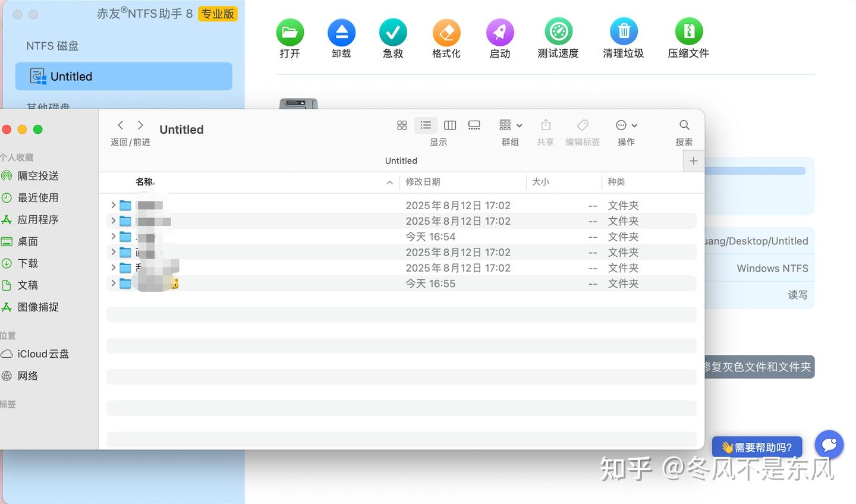Screen dimensions: 856x504
Task: Sort files by Size (大小) column
Action: pyautogui.click(x=540, y=182)
